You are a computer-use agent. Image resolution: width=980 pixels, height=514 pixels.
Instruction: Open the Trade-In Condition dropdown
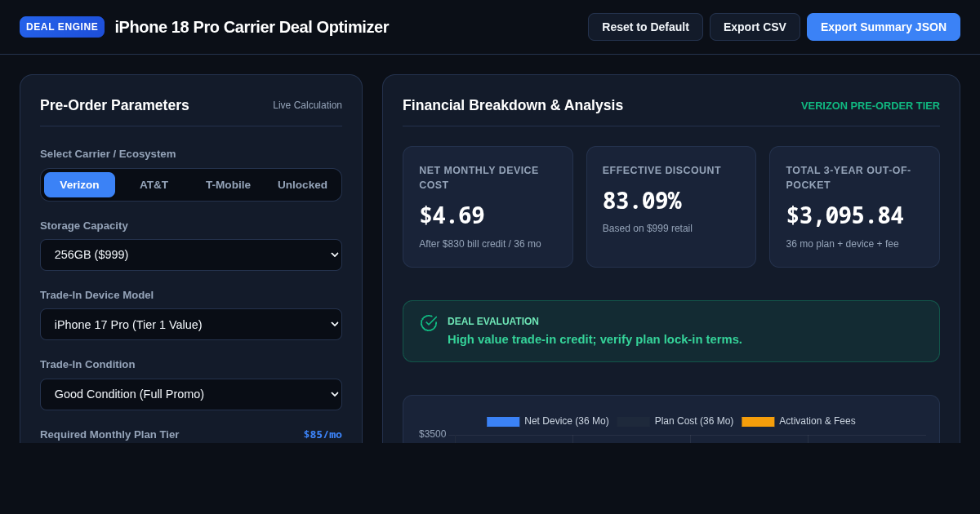click(x=191, y=394)
